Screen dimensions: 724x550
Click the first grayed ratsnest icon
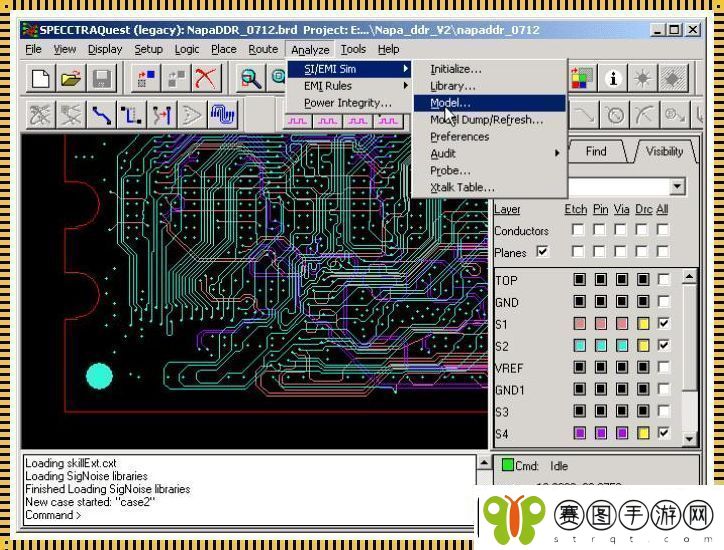click(x=41, y=115)
